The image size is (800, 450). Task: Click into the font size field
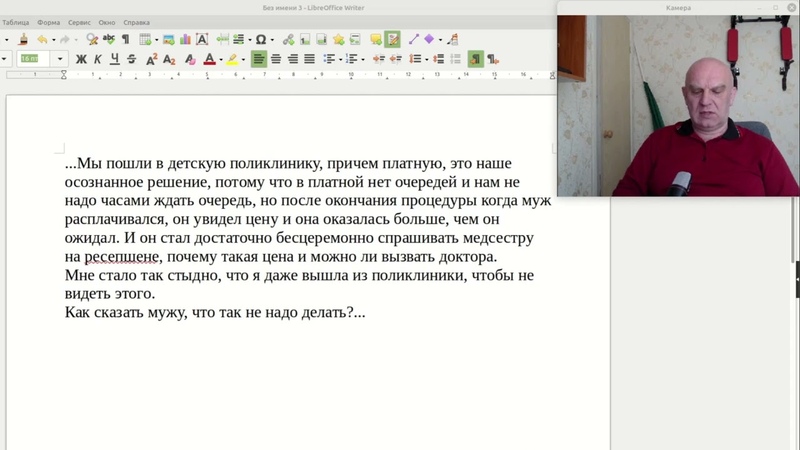34,59
